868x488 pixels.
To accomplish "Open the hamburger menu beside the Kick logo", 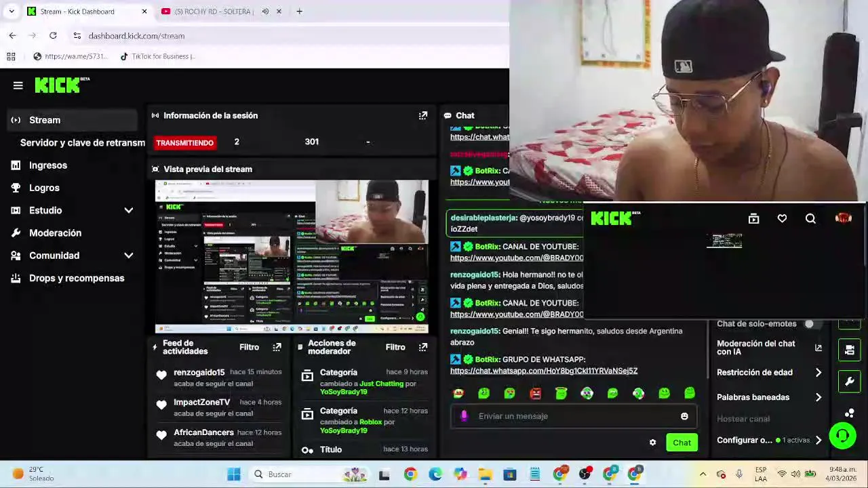I will pyautogui.click(x=18, y=85).
